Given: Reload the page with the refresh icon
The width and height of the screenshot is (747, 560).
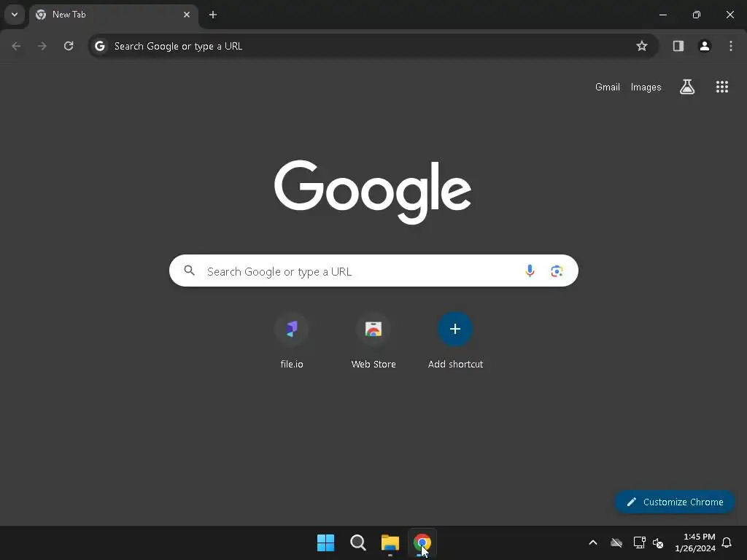Looking at the screenshot, I should (69, 46).
